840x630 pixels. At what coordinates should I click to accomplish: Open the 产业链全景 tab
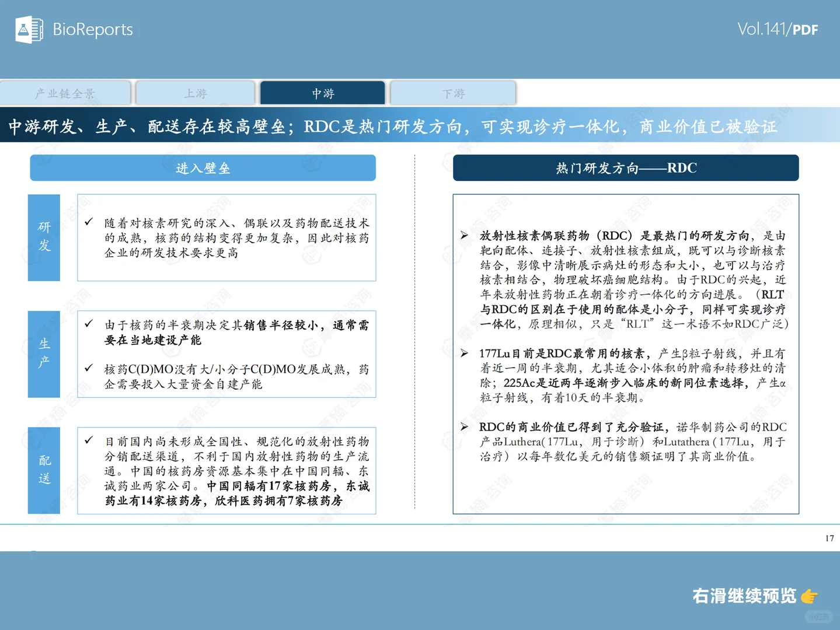[65, 93]
